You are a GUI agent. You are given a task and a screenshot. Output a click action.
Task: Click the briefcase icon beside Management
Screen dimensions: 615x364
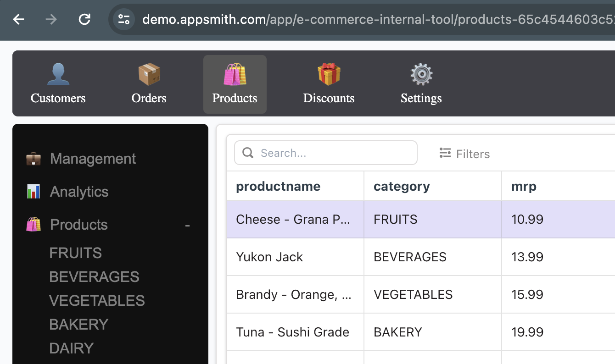[x=34, y=159]
